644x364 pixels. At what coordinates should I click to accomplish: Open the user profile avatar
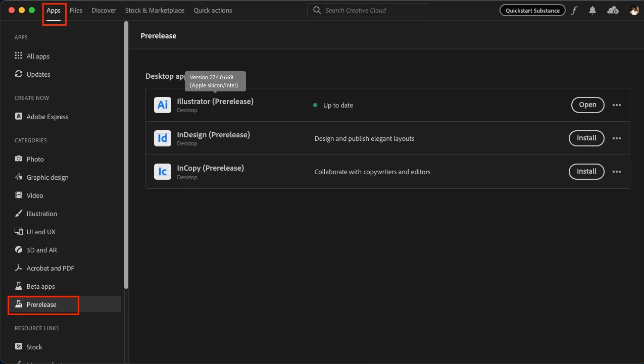[x=634, y=11]
